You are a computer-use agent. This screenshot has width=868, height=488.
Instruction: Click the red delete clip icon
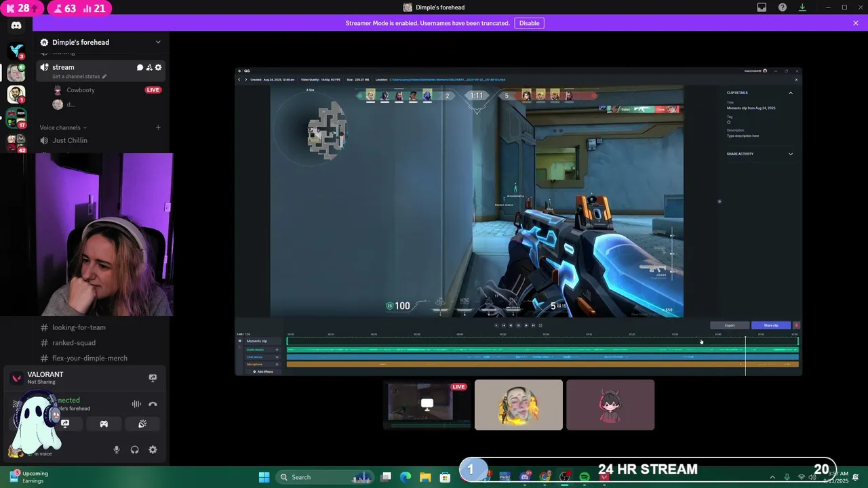[x=796, y=325]
